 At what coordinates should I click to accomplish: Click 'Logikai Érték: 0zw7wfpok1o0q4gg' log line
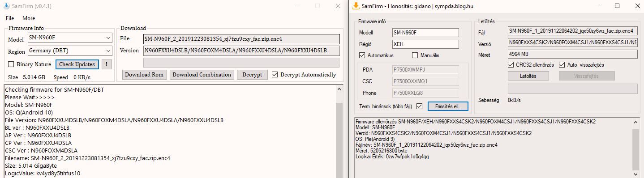(392, 157)
